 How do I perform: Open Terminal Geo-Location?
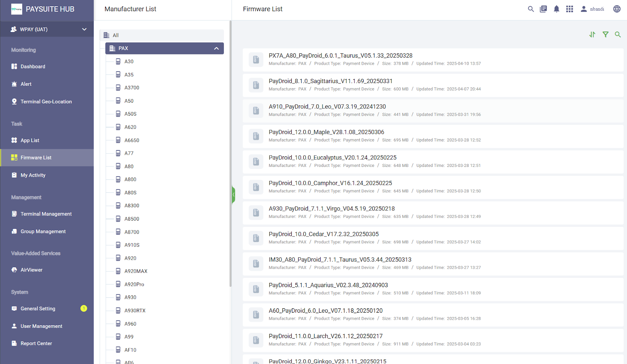point(47,102)
